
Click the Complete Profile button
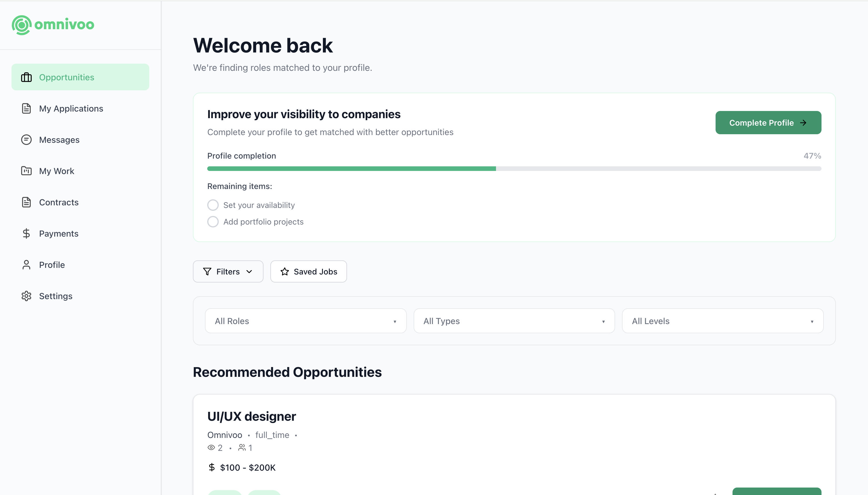click(x=768, y=123)
